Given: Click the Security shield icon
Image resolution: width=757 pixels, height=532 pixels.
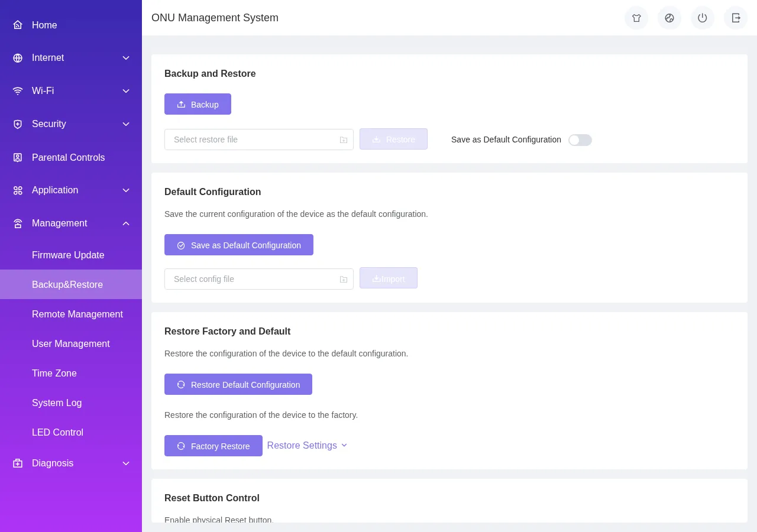Looking at the screenshot, I should 18,124.
